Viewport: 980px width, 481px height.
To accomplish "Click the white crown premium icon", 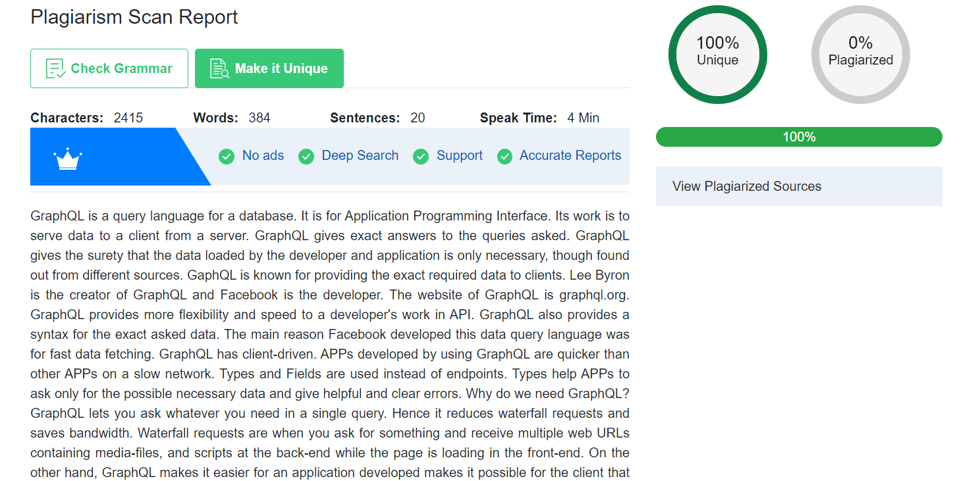I will pyautogui.click(x=67, y=159).
